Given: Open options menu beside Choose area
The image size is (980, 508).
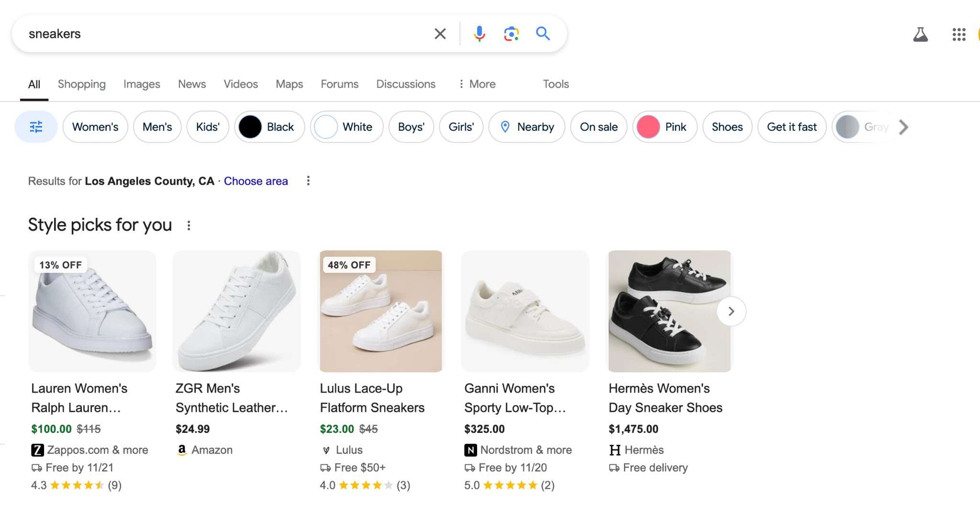Looking at the screenshot, I should point(308,181).
